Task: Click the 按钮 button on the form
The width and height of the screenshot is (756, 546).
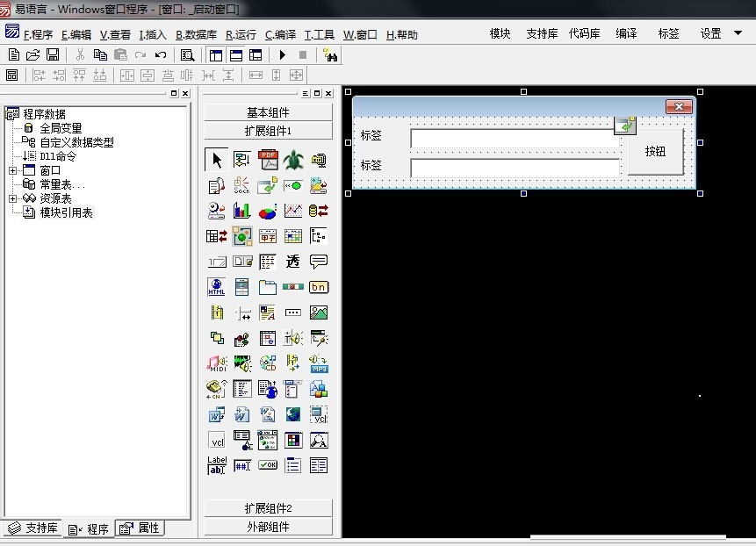Action: tap(655, 151)
